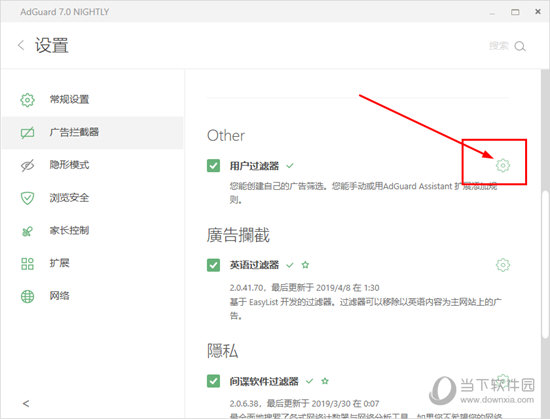Click the 英语过滤器 filter name
Image resolution: width=550 pixels, height=419 pixels.
[254, 265]
